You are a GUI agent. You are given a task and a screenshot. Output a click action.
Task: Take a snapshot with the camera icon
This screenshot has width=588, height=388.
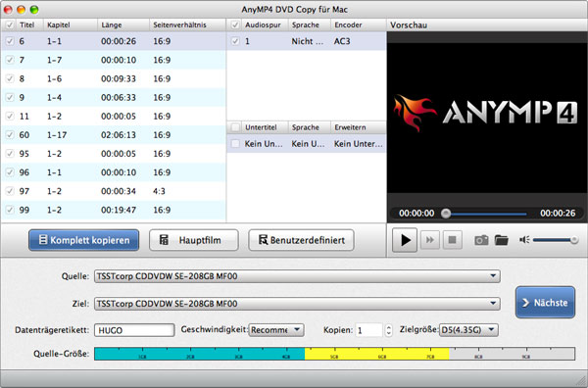tap(481, 240)
